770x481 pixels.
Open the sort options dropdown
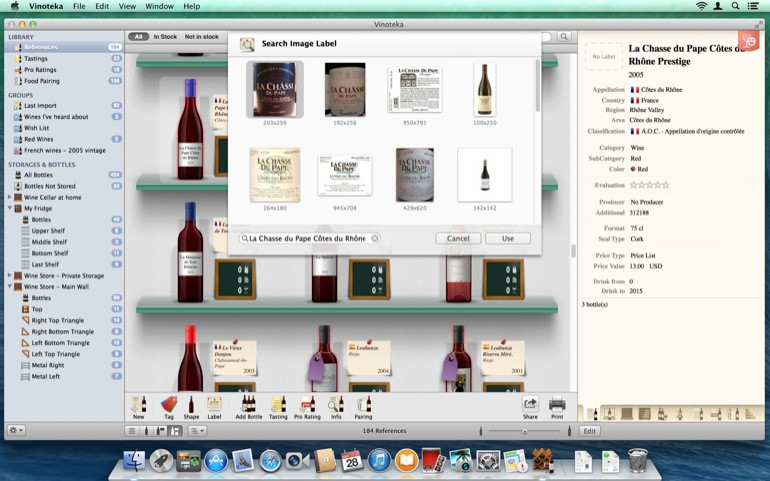(x=197, y=431)
